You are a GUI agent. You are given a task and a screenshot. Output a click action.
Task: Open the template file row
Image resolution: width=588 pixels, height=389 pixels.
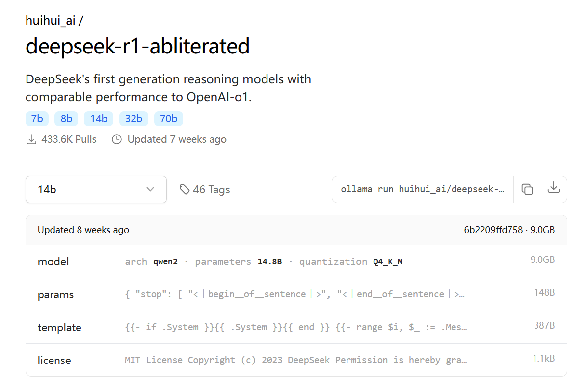tap(296, 327)
